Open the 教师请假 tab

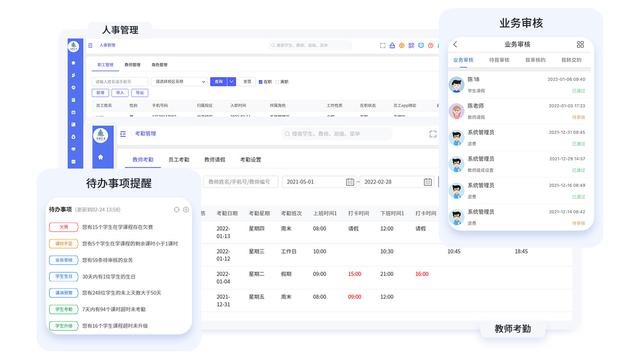pyautogui.click(x=215, y=160)
